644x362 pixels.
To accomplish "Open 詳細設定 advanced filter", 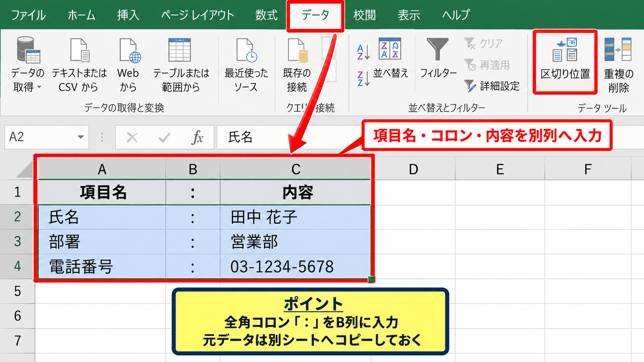I will pos(492,86).
